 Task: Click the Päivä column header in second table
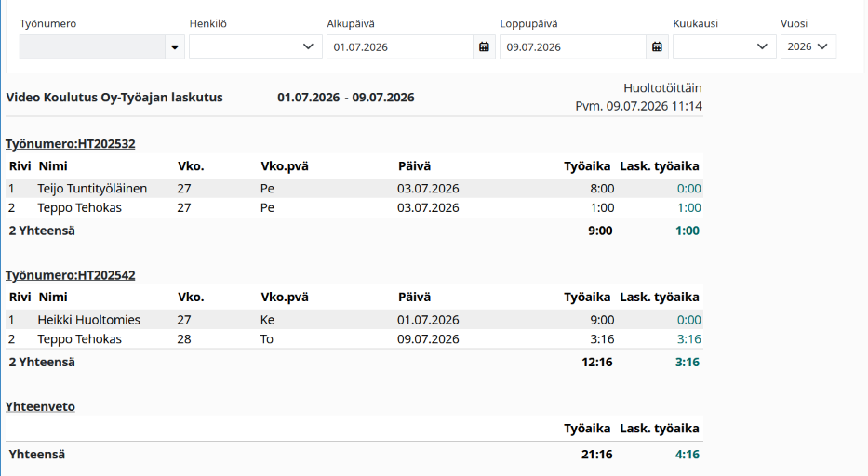point(414,297)
